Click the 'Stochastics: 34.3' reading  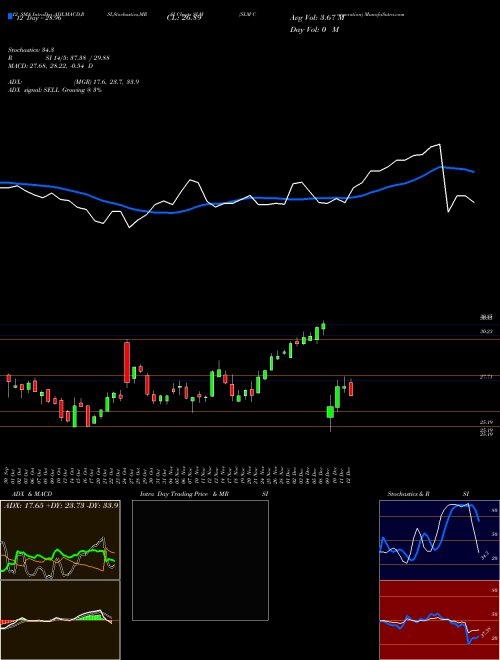(31, 50)
